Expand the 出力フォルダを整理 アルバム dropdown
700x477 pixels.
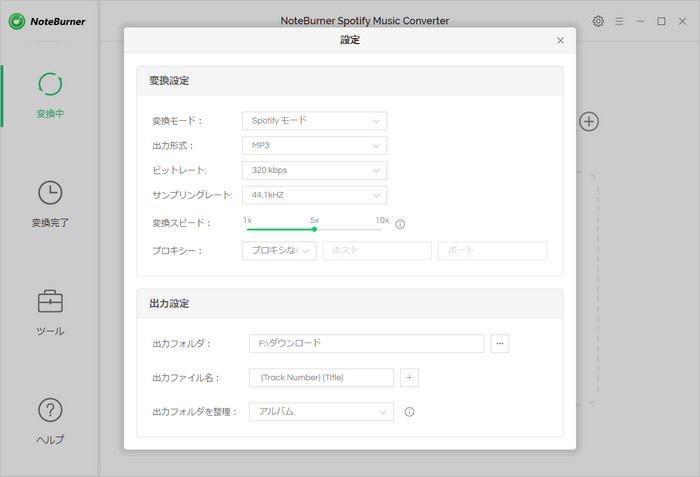[321, 412]
